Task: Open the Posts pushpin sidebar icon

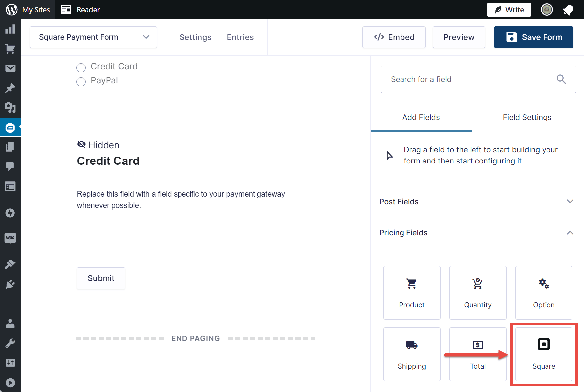Action: tap(10, 88)
